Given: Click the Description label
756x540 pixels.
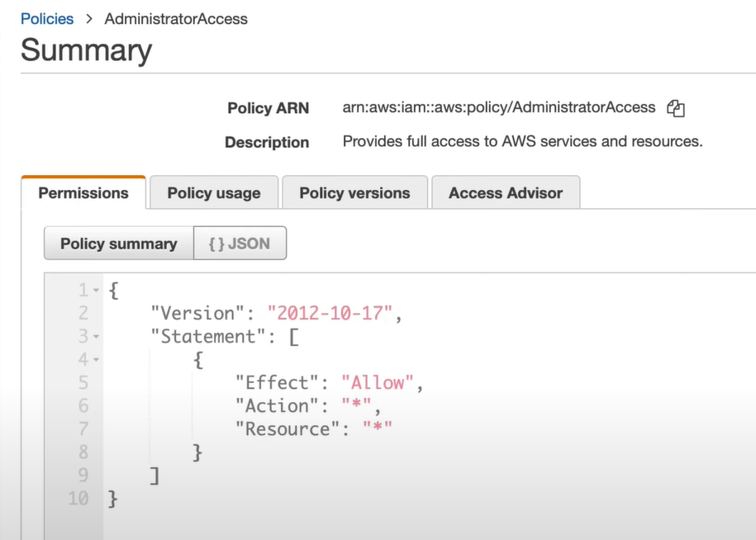Looking at the screenshot, I should click(x=267, y=142).
